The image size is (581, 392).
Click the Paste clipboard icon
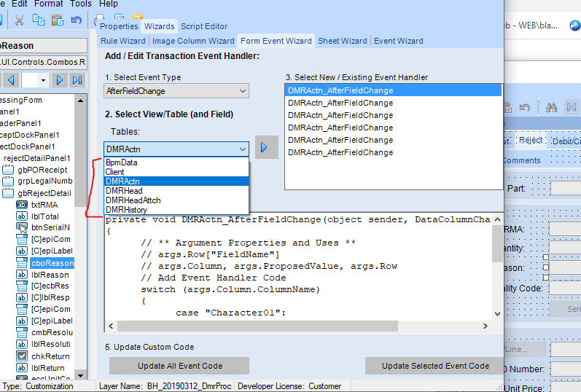[57, 20]
